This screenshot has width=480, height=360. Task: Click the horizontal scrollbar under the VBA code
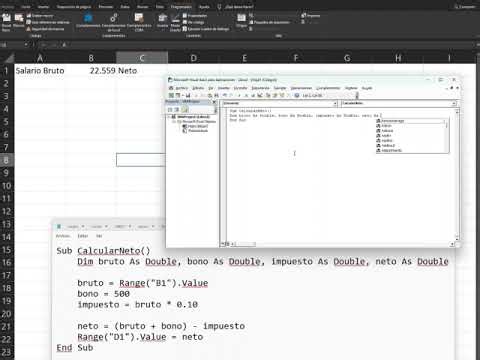342,244
